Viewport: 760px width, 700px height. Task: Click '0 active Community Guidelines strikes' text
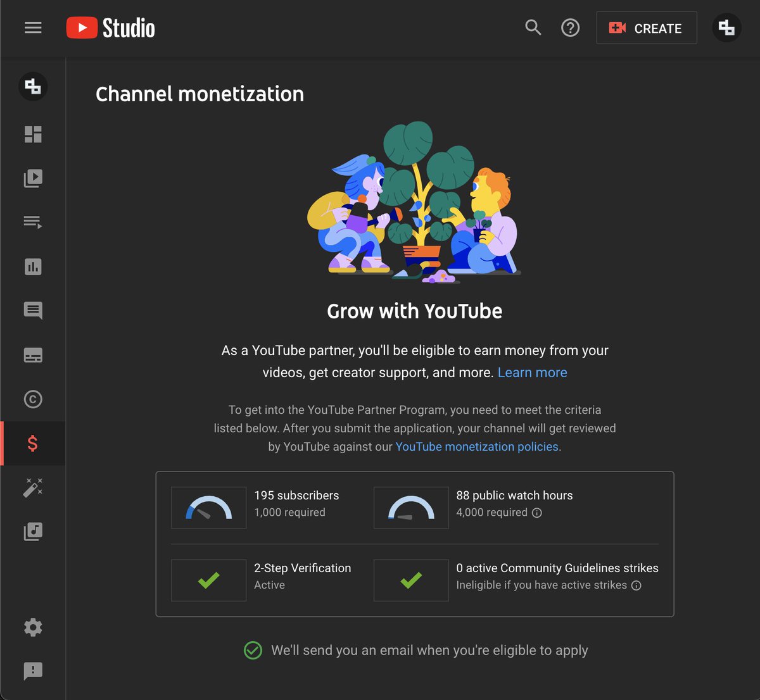(x=557, y=568)
